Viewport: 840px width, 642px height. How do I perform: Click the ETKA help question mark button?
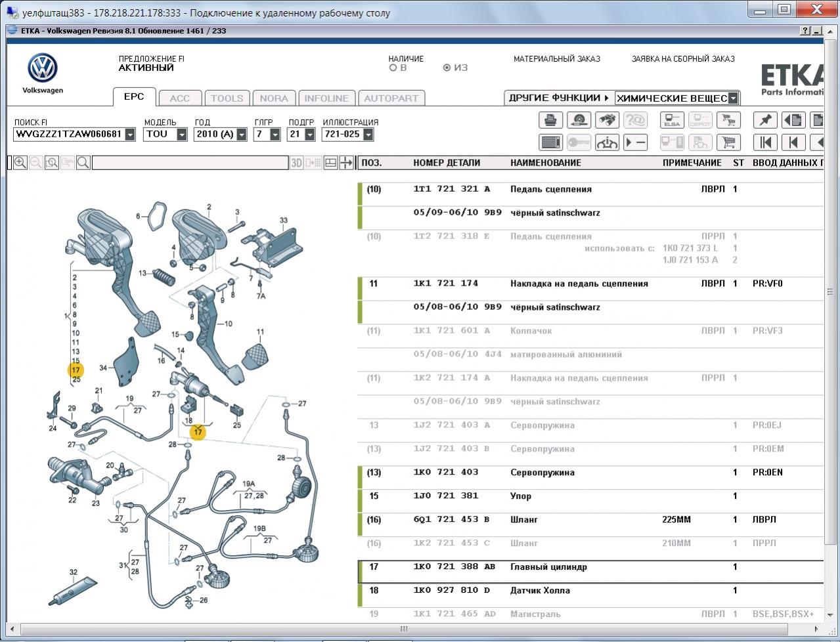[x=806, y=31]
